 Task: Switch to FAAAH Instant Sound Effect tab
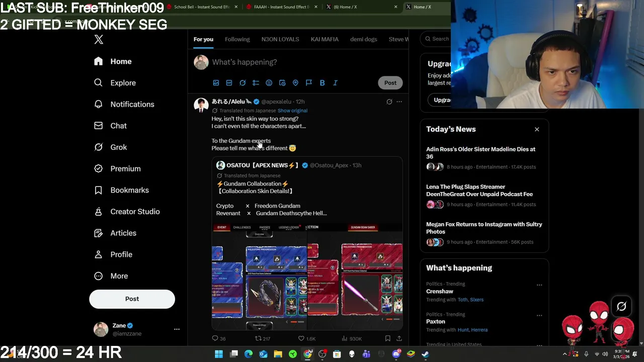pos(282,7)
